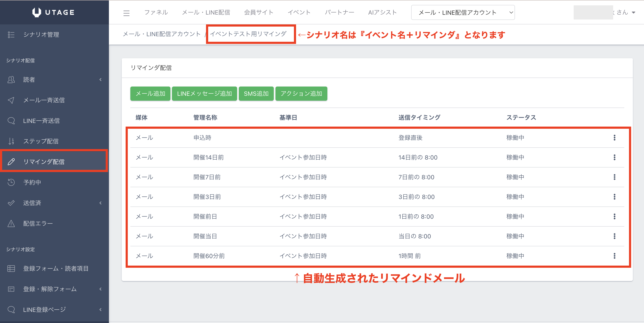Click the アクション追加 button

301,94
